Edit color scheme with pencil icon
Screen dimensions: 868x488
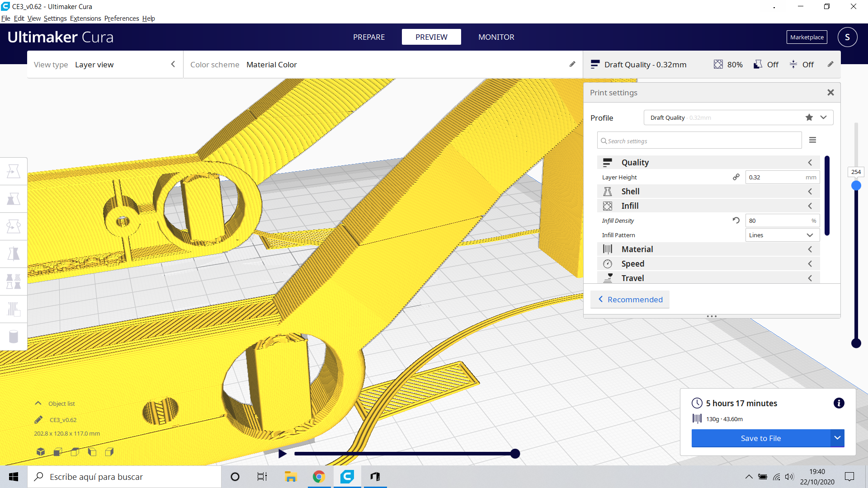(x=572, y=64)
